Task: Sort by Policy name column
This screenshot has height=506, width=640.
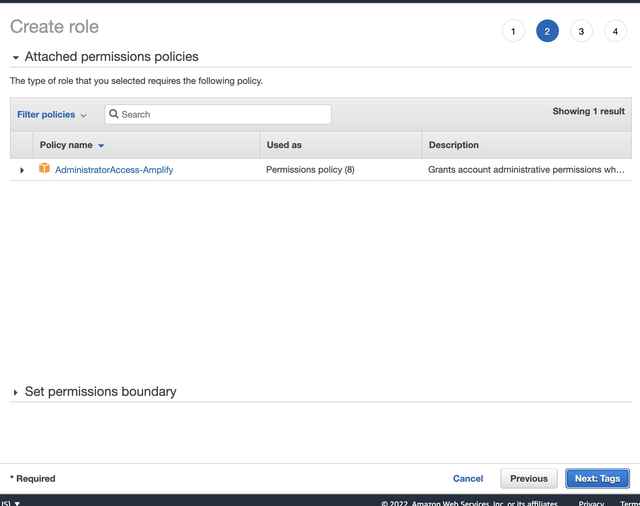Action: click(72, 145)
